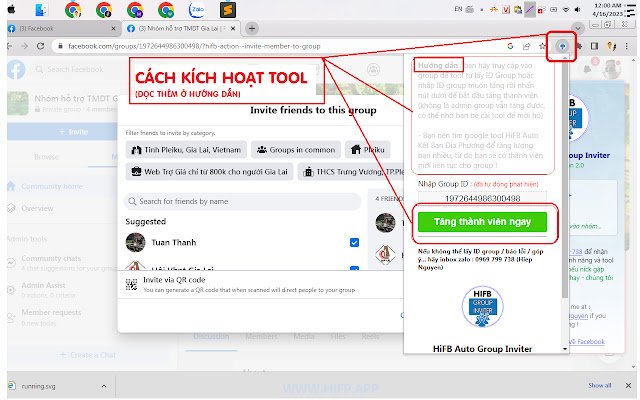
Task: Click Invite via QR code option
Action: point(260,284)
